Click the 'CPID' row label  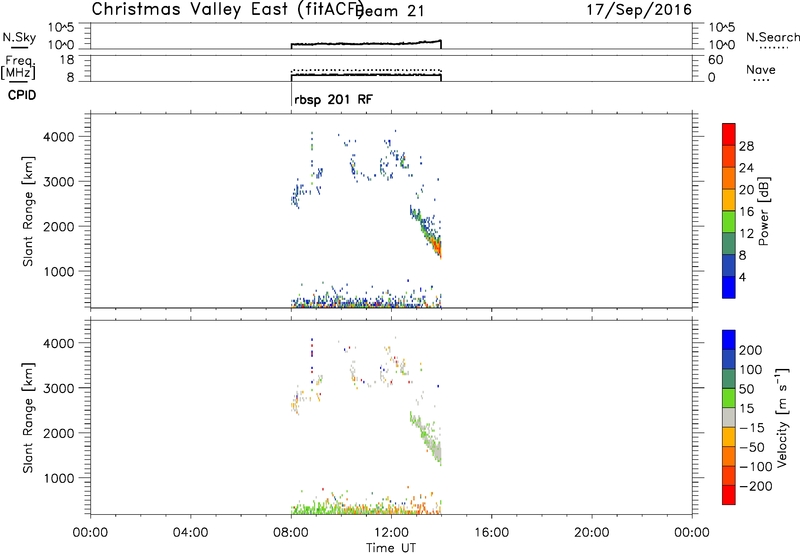pos(22,95)
